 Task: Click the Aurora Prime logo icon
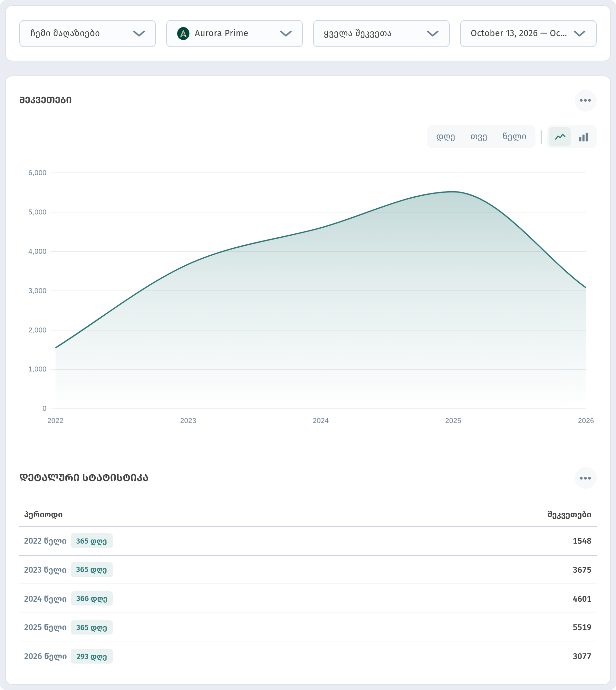[183, 33]
